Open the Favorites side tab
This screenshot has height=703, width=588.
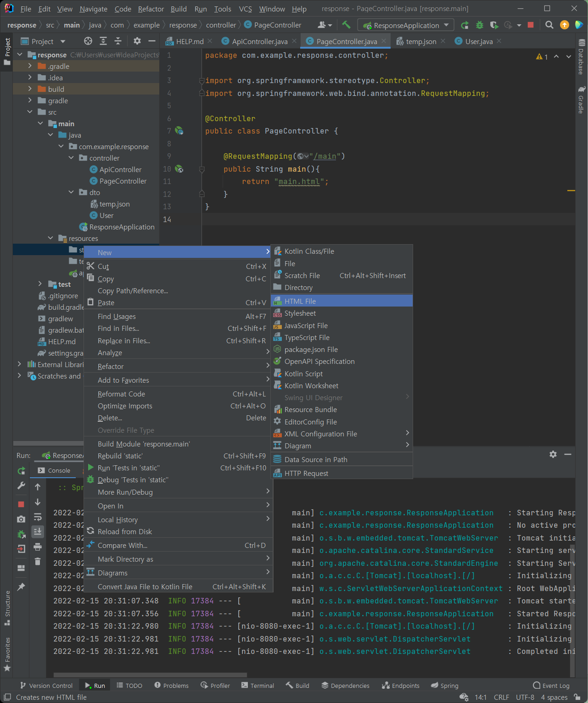coord(7,654)
